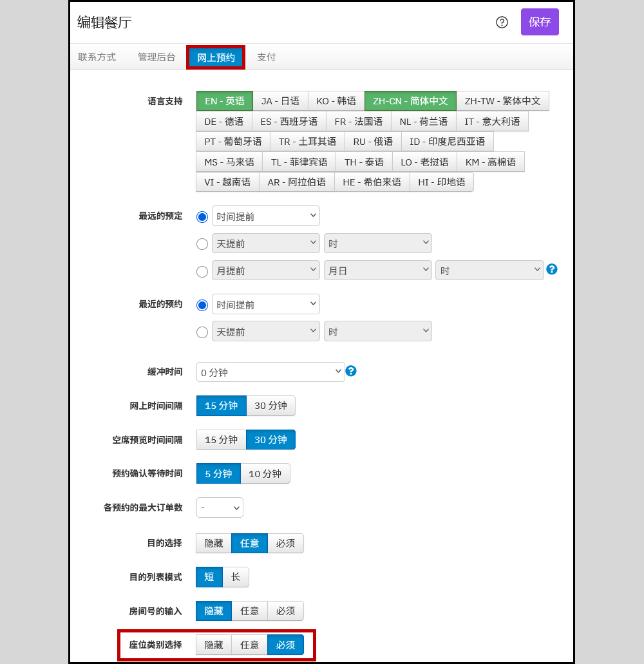Enable the RU - 俄语 language
644x664 pixels.
coord(373,142)
